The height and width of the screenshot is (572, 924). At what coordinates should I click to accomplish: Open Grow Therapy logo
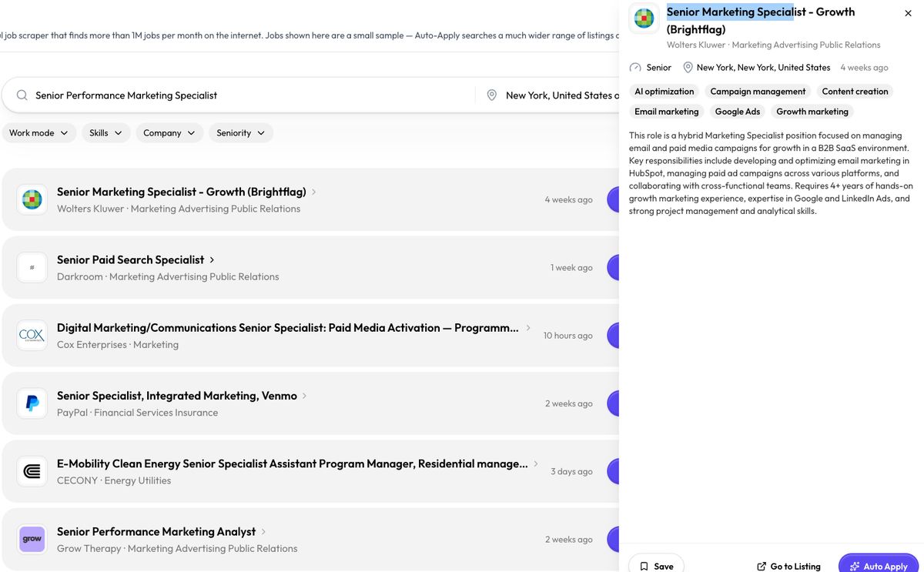click(32, 539)
